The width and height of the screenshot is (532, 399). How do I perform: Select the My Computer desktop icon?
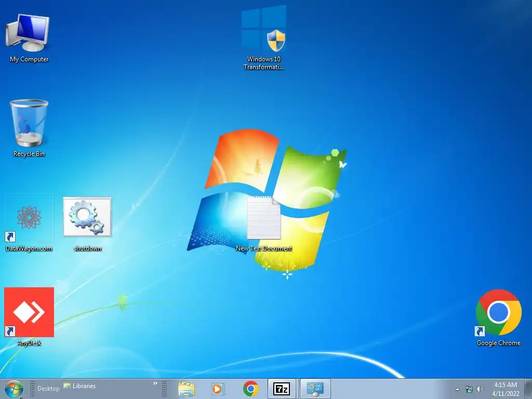pos(28,33)
